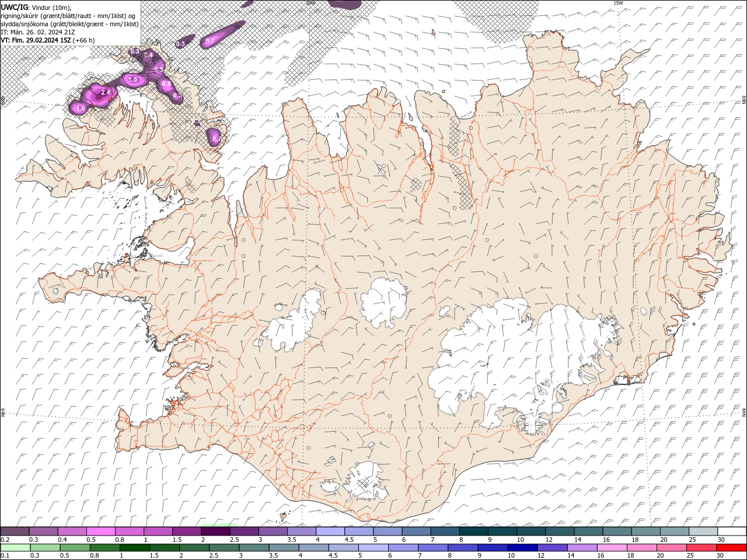
Task: Click the magenta 2.4 snow cell over Westfjords
Action: click(x=99, y=94)
